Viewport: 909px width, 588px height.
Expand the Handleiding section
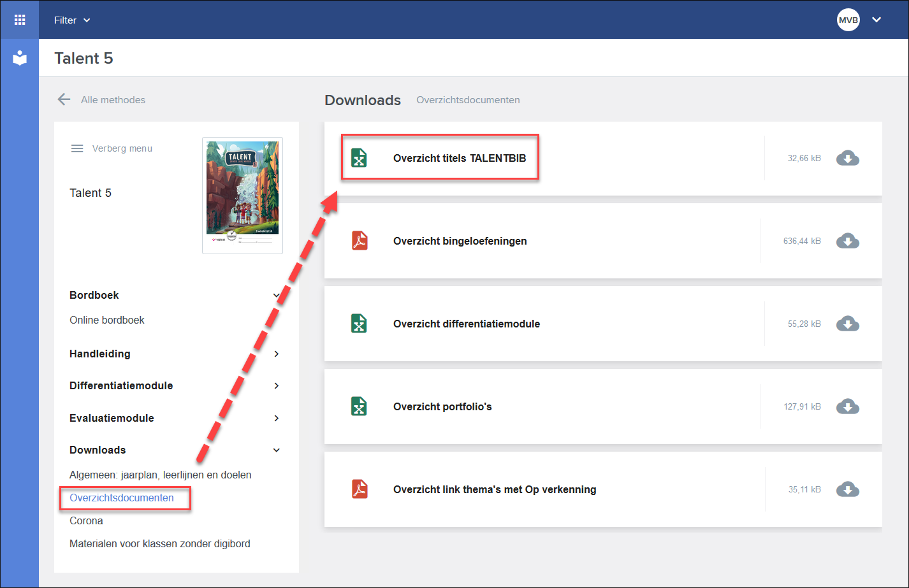(x=277, y=354)
